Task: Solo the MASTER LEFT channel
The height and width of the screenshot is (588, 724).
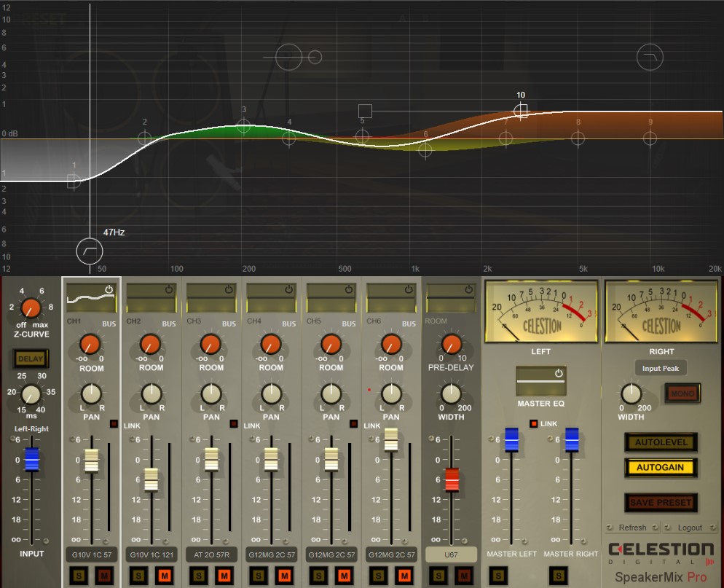Action: click(x=498, y=576)
